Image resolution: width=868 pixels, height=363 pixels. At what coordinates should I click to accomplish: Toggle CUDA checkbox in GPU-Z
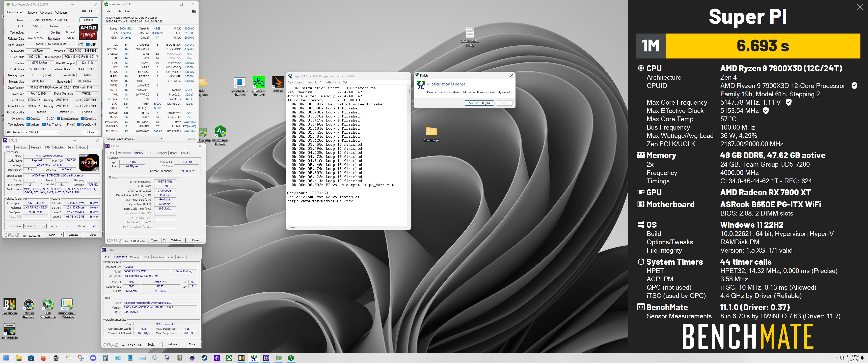point(44,118)
